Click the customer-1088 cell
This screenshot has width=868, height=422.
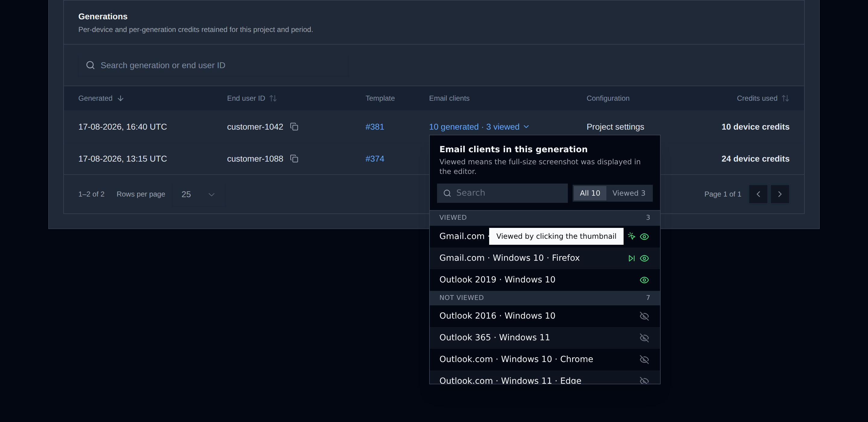[255, 159]
